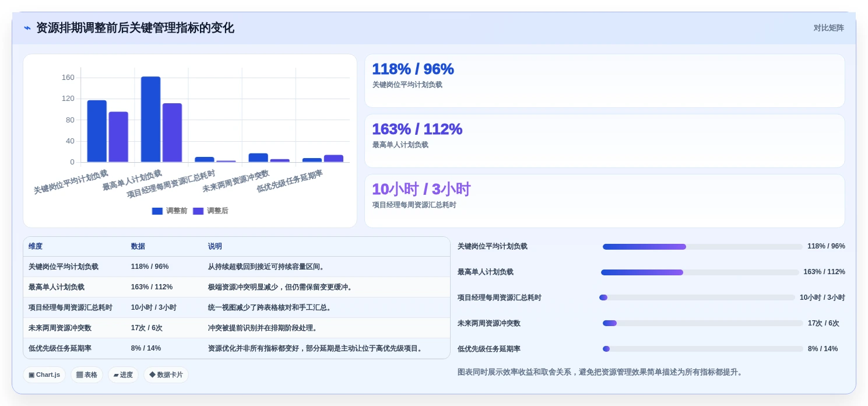Click table value 17次 / 6次
Screen dimensions: 868x406
[147, 328]
